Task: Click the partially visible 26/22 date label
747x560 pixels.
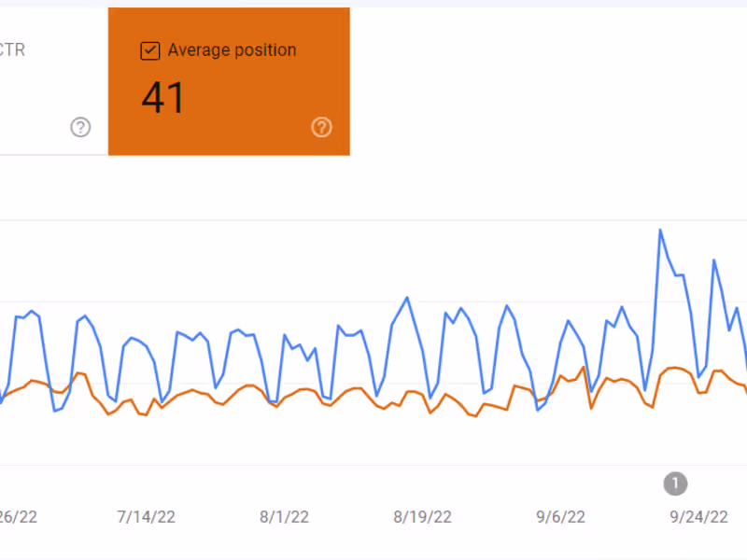Action: point(17,516)
